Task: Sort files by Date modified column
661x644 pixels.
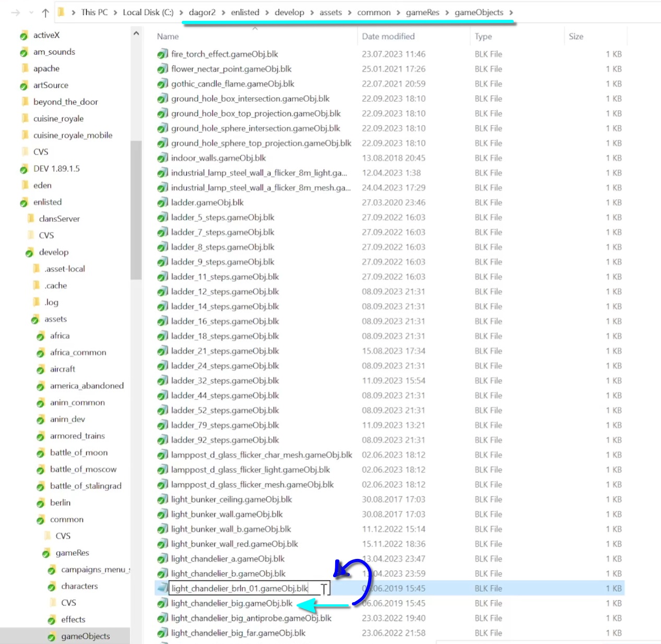Action: [388, 37]
